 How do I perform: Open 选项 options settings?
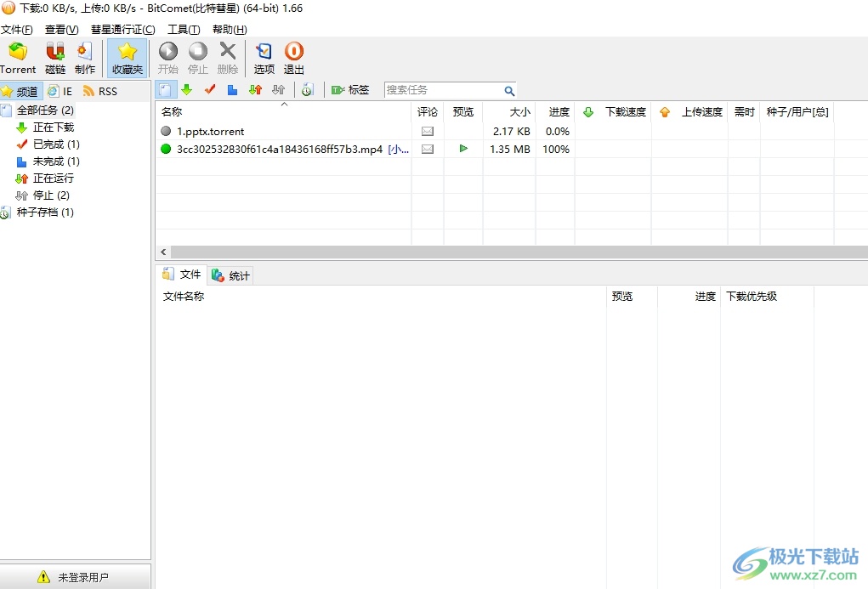pos(264,58)
